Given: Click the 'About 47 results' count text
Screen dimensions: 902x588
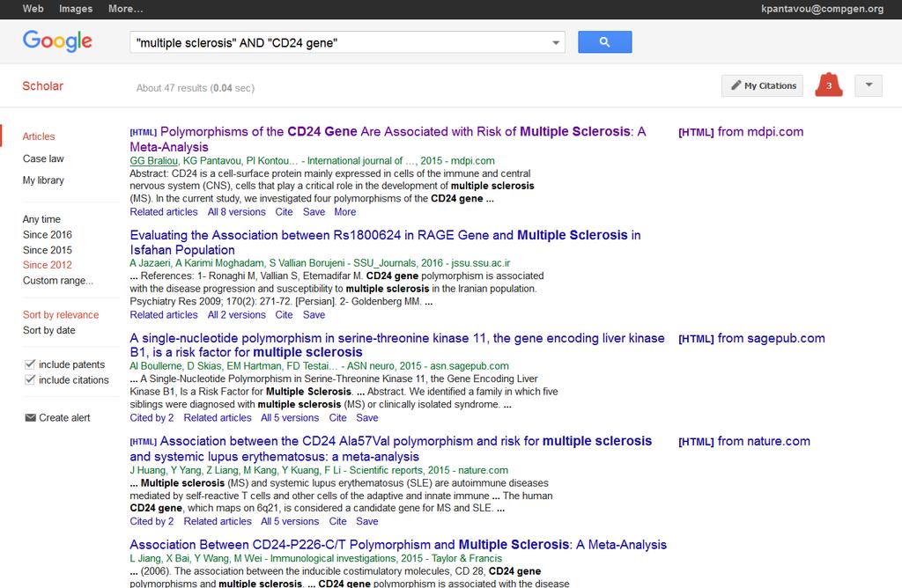Looking at the screenshot, I should point(172,88).
